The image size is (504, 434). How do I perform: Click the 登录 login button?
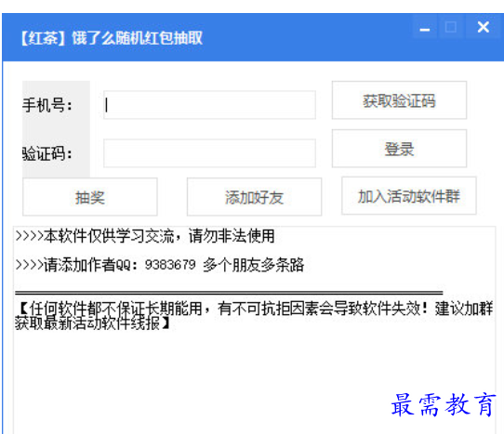pos(399,149)
